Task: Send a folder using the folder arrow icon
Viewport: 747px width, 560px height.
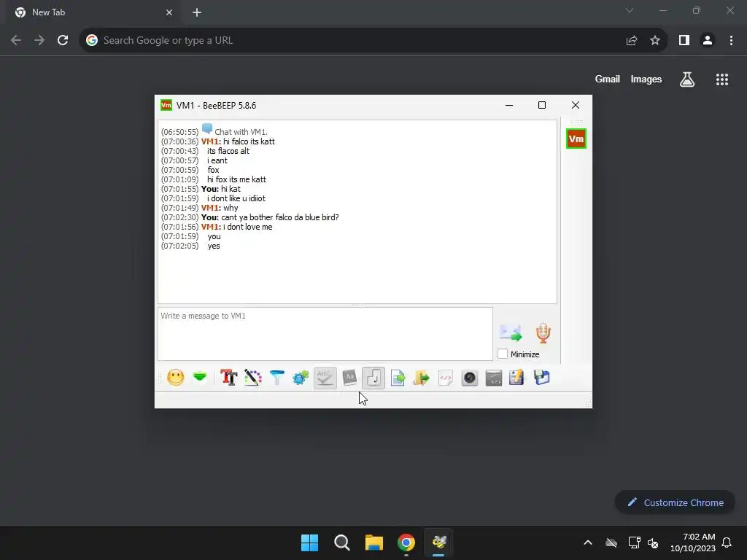Action: (421, 378)
